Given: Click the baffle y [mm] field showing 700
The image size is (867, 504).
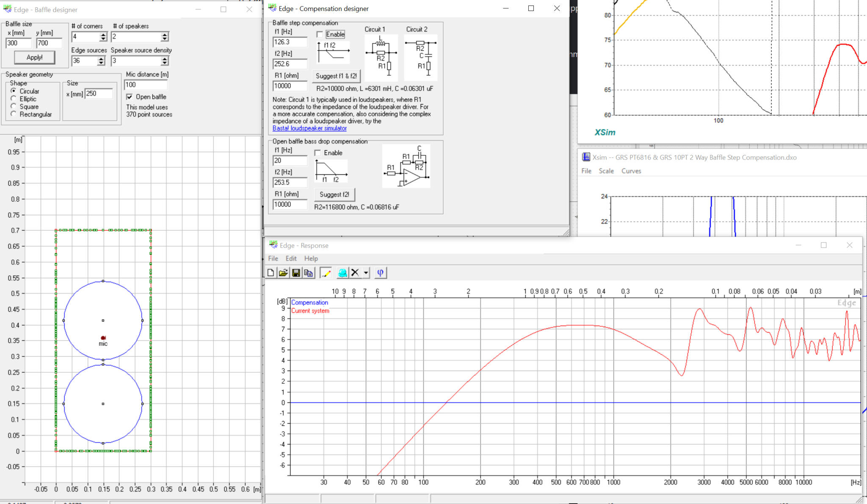Looking at the screenshot, I should coord(49,43).
